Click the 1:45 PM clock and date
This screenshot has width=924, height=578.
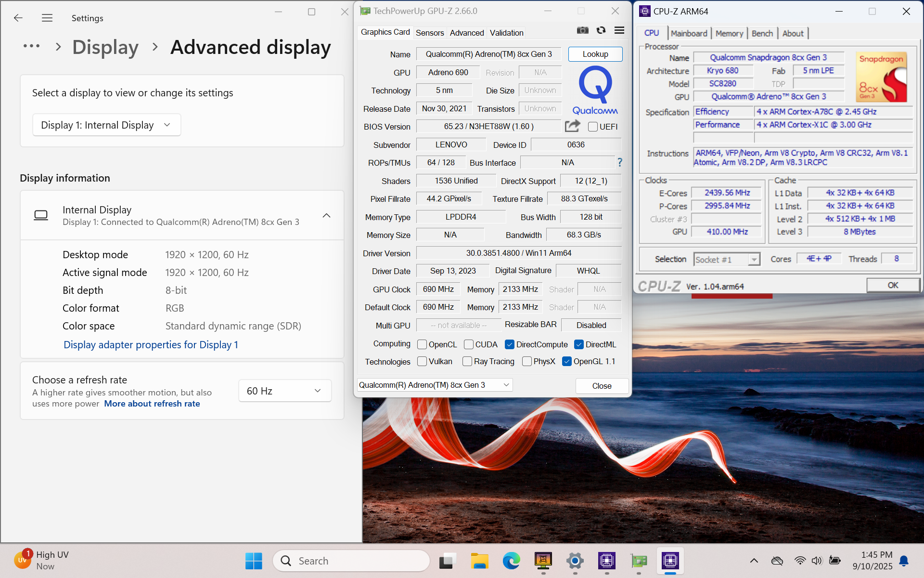click(872, 561)
